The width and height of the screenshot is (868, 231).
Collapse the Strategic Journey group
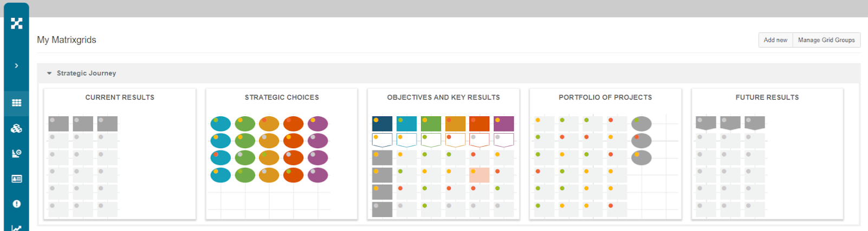click(x=49, y=73)
